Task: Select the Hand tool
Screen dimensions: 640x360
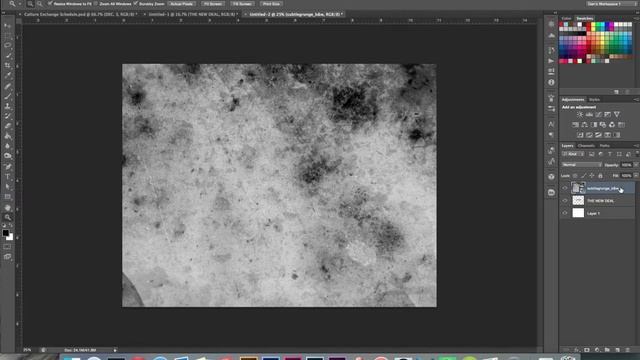Action: [x=8, y=207]
